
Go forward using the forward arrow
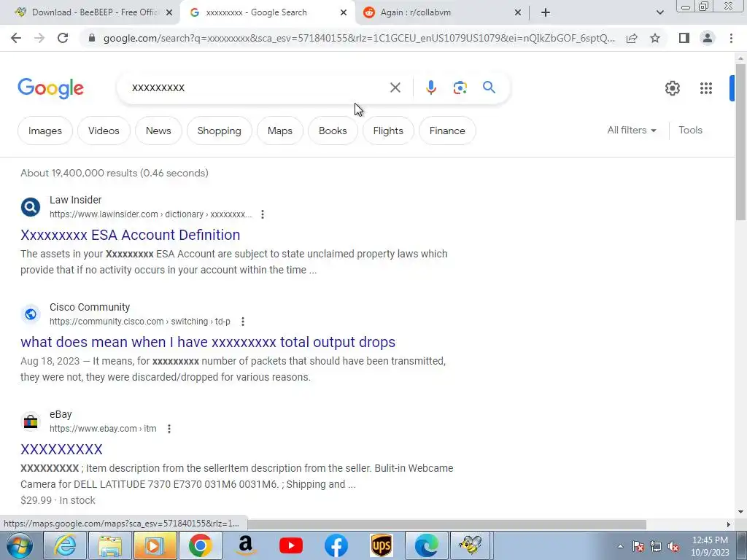tap(39, 38)
